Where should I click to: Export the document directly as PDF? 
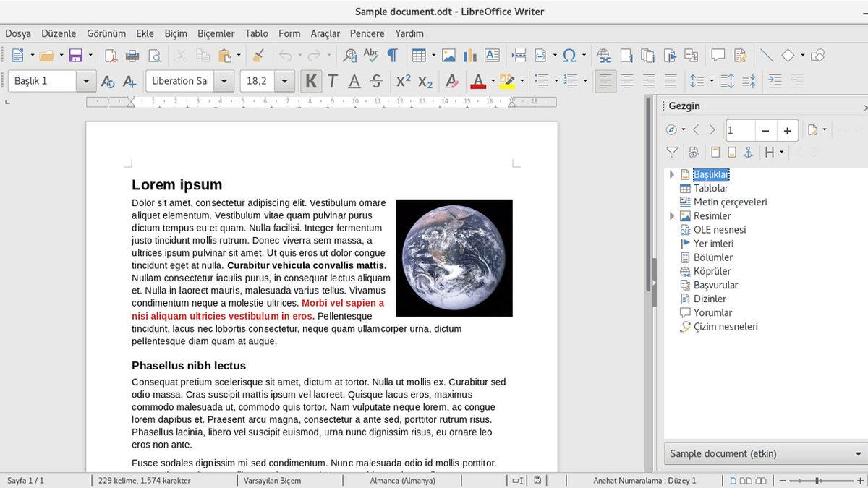coord(111,56)
